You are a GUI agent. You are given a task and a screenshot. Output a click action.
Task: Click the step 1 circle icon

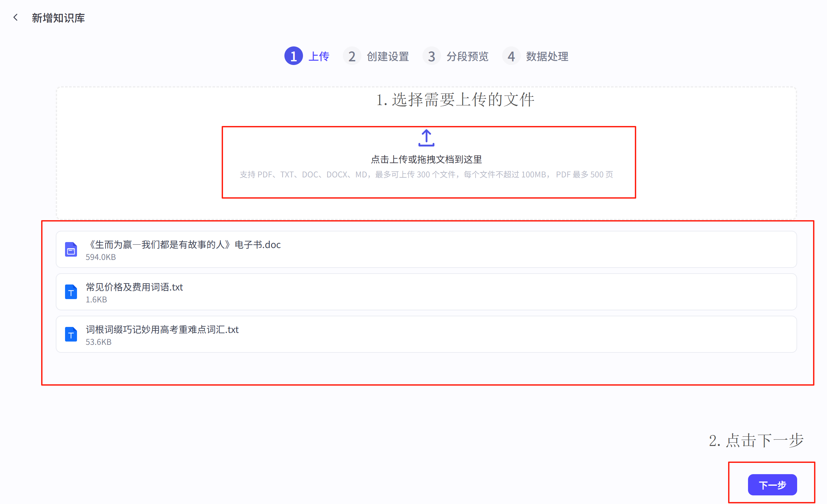(x=293, y=56)
